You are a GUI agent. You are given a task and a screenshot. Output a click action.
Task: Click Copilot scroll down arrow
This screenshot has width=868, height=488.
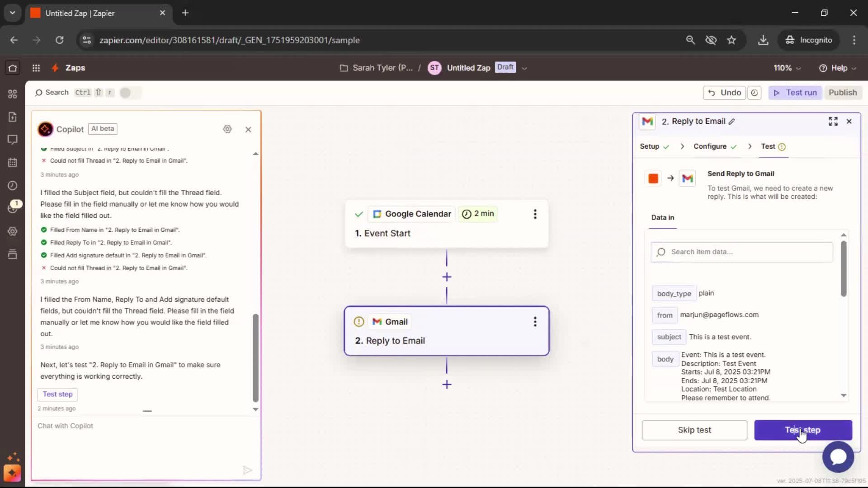pos(255,409)
